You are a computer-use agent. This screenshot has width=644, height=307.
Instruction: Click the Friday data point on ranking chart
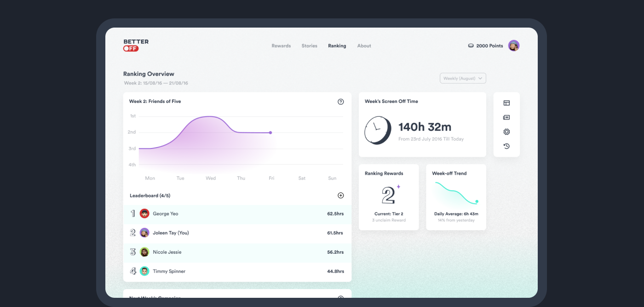270,133
